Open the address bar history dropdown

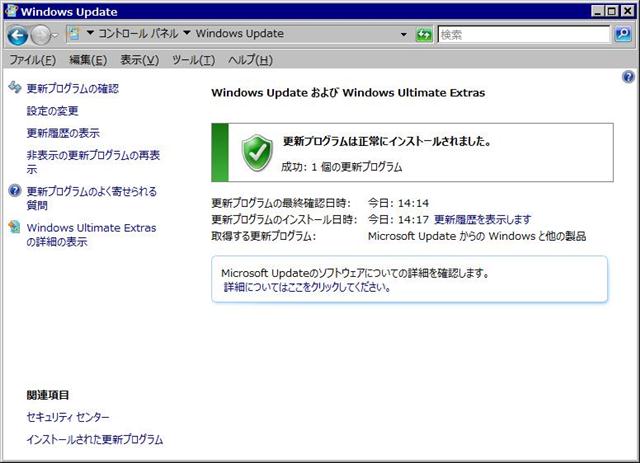pos(404,35)
